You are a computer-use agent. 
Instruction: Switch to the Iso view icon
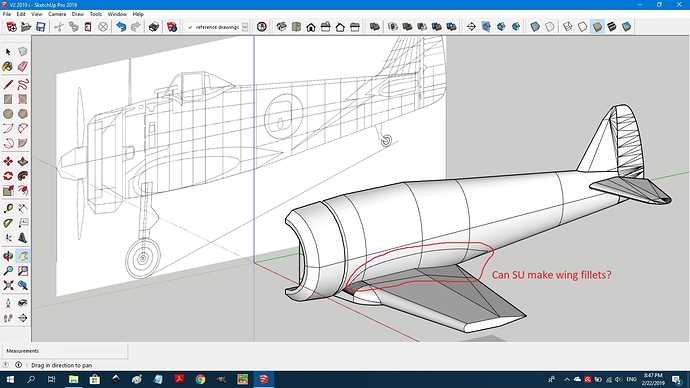pyautogui.click(x=281, y=27)
